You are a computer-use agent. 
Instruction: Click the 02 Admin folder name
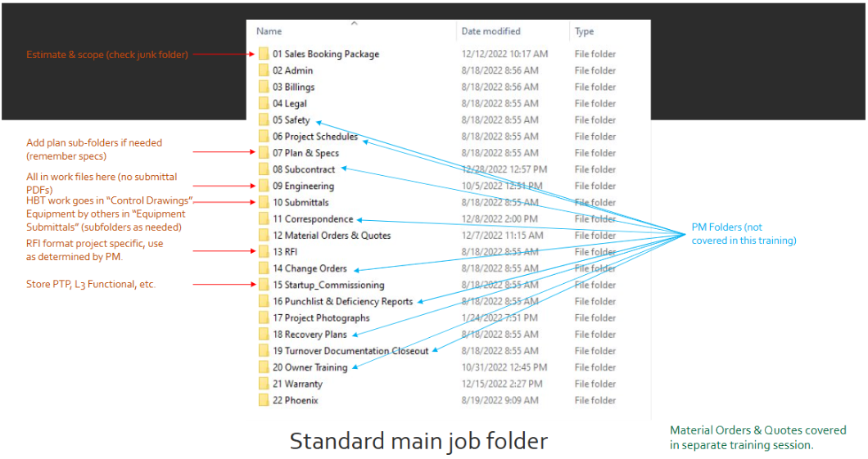292,70
